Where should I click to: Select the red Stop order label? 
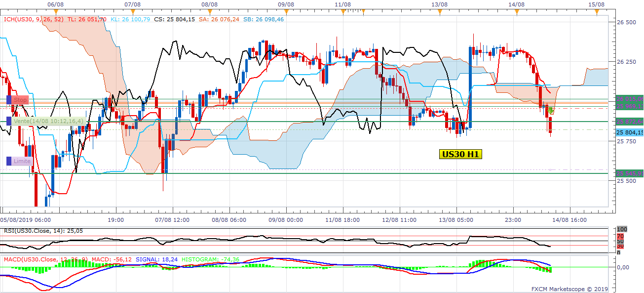[x=20, y=100]
